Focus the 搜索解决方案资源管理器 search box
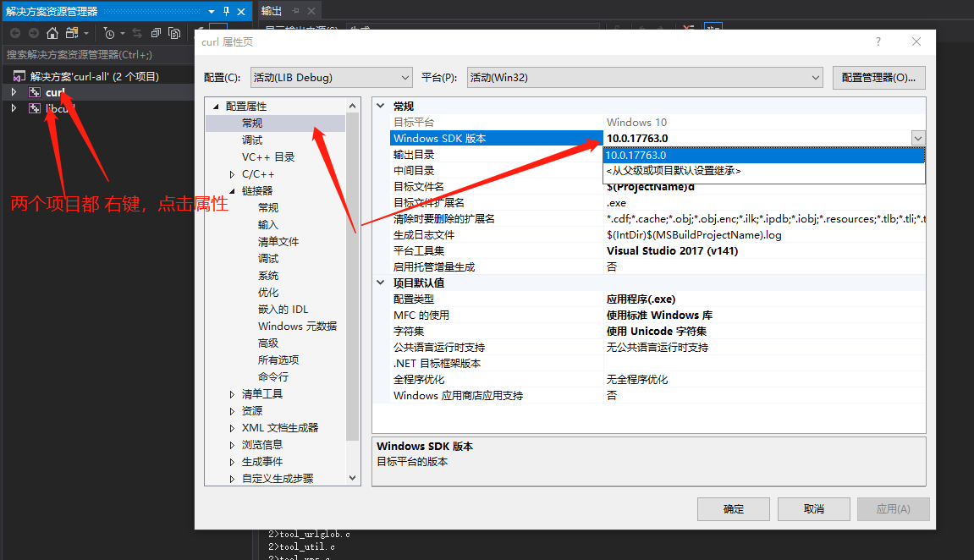The image size is (974, 560). click(x=97, y=55)
